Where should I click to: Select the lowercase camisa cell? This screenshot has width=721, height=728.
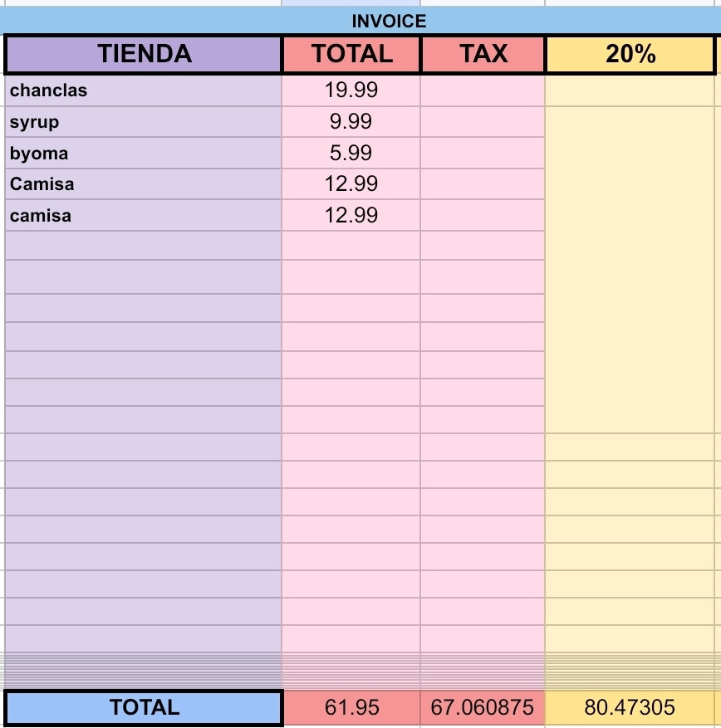[143, 216]
